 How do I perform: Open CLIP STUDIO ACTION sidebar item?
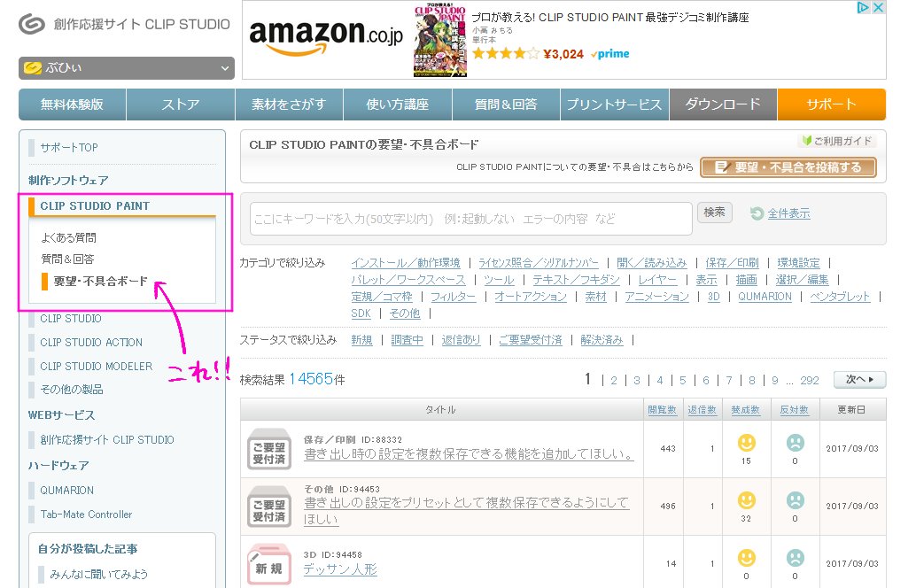tap(91, 342)
